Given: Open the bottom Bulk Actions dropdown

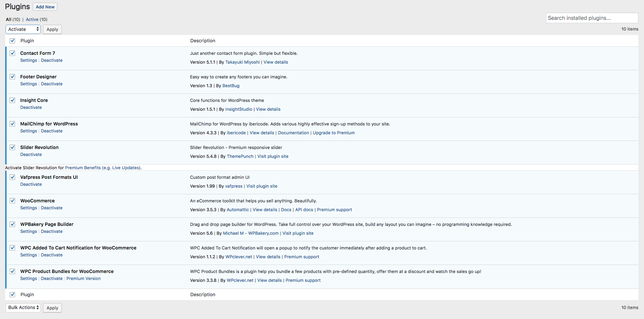Looking at the screenshot, I should 23,308.
